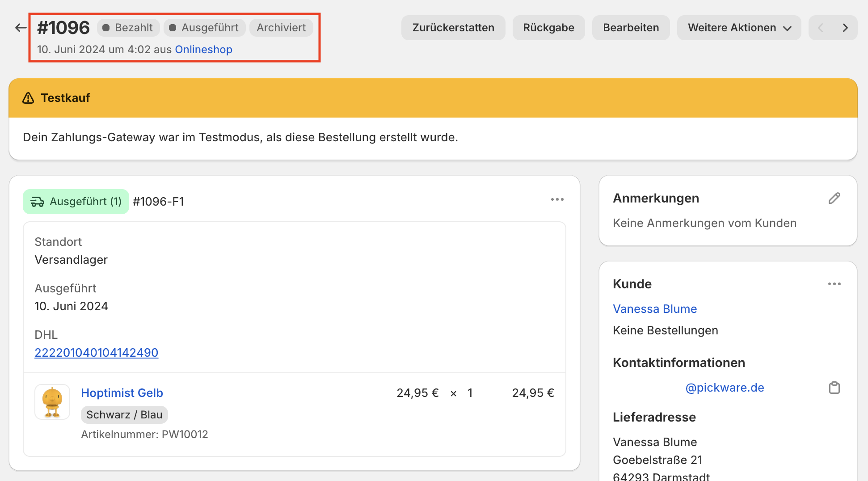Open the Onlineshop link

pyautogui.click(x=203, y=49)
